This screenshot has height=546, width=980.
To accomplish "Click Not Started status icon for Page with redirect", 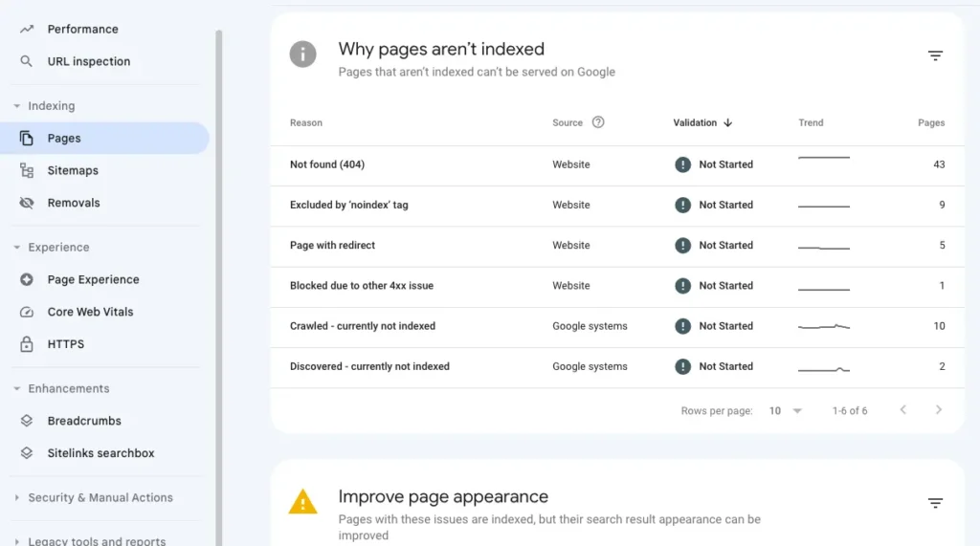I will (682, 246).
